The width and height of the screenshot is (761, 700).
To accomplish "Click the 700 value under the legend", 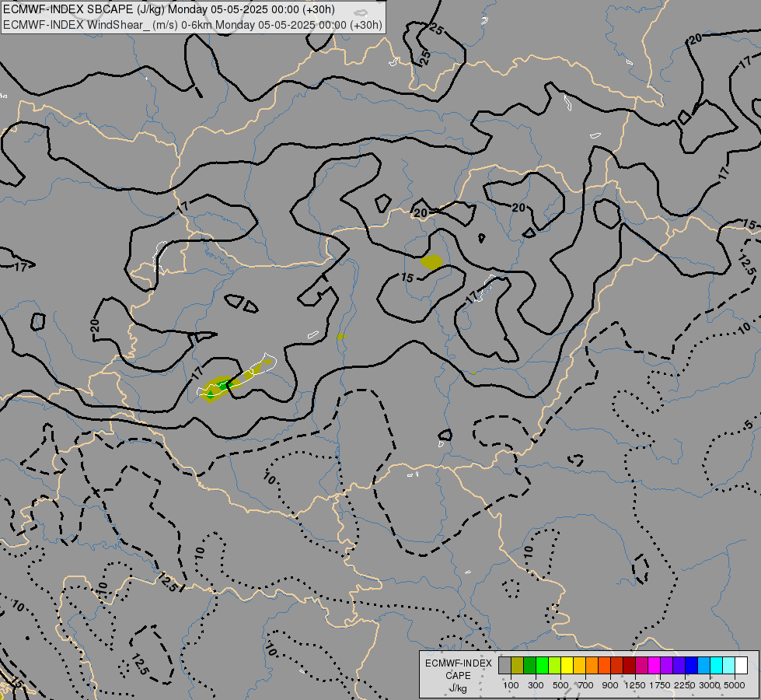I will (586, 685).
